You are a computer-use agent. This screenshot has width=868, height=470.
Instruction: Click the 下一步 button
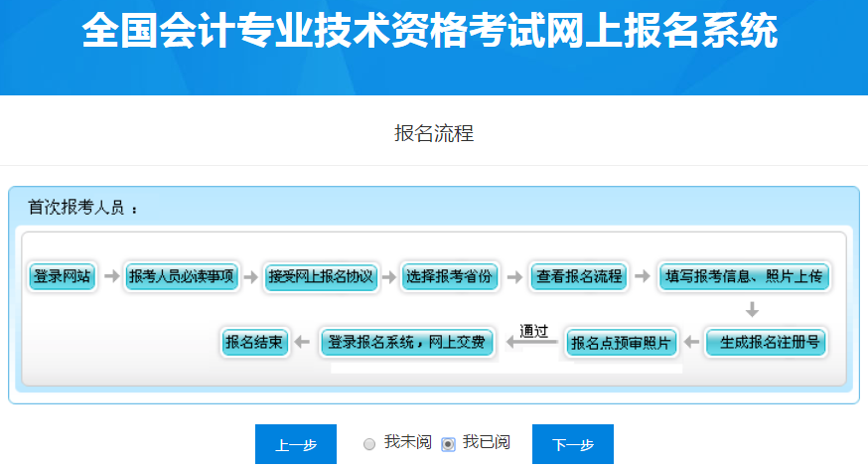(572, 444)
